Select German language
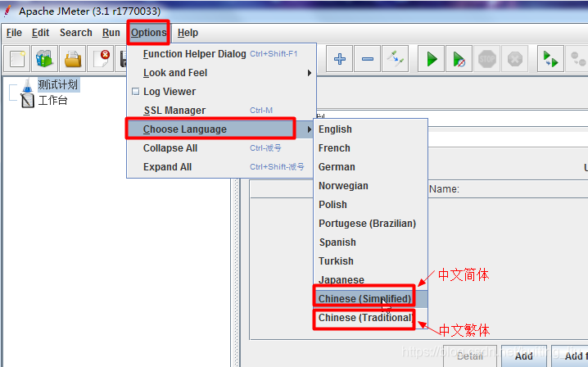 click(x=370, y=166)
